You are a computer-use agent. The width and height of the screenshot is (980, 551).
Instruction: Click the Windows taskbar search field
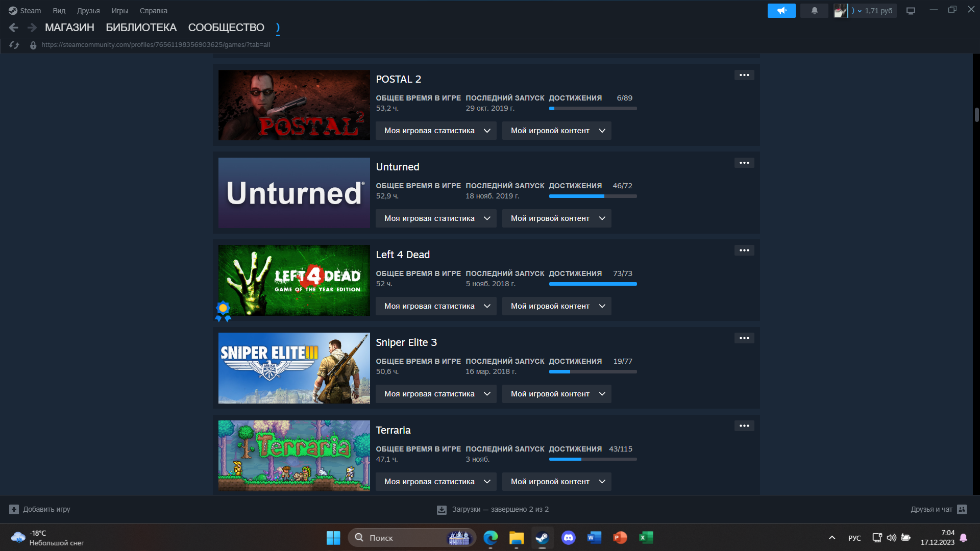pos(411,538)
